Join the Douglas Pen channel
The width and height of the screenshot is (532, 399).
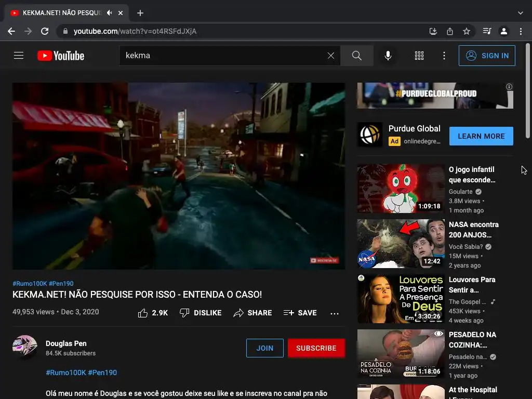pyautogui.click(x=264, y=348)
